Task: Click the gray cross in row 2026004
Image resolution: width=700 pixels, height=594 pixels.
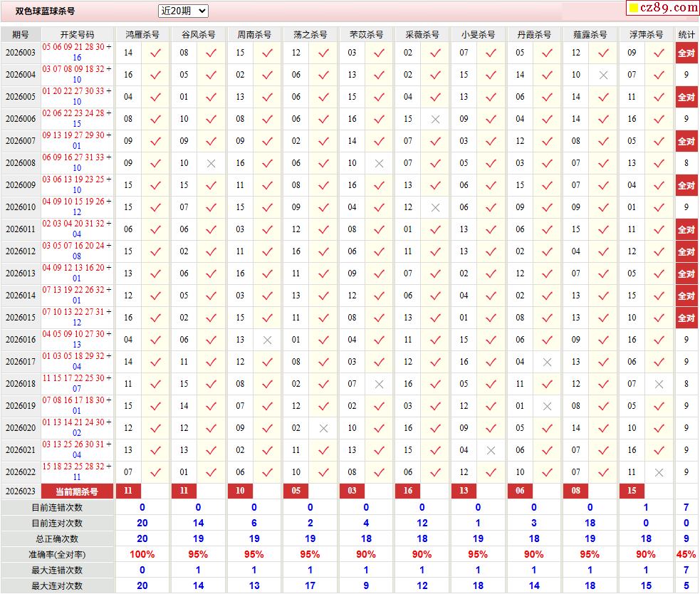Action: tap(603, 75)
